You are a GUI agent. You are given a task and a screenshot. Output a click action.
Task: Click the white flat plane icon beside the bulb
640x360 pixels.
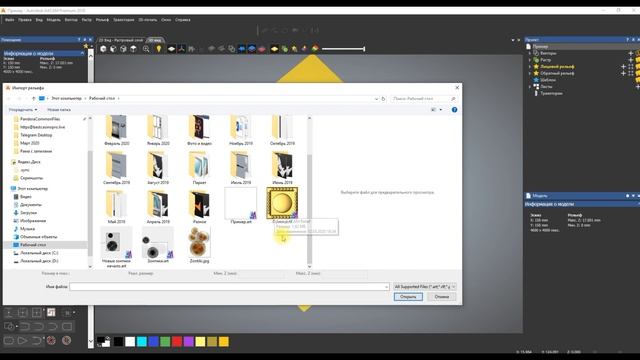tap(171, 49)
